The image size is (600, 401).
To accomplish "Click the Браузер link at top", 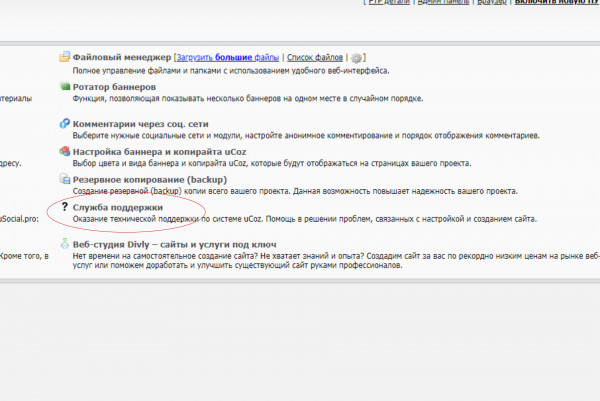I will tap(491, 2).
